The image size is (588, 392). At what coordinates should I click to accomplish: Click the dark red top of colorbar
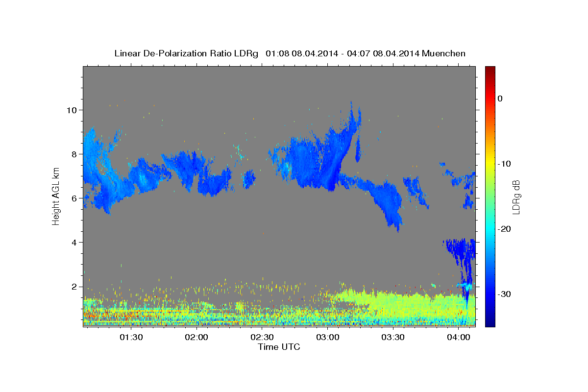pyautogui.click(x=490, y=70)
